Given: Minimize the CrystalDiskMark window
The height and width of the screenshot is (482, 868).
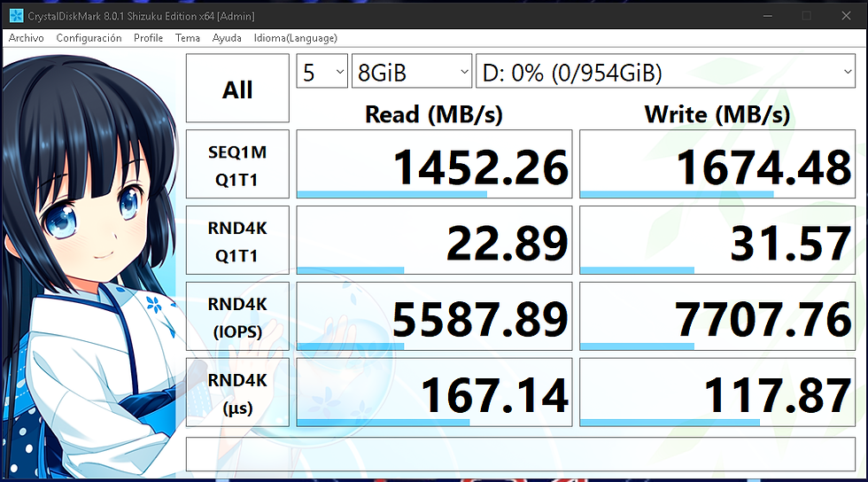Looking at the screenshot, I should [x=767, y=16].
